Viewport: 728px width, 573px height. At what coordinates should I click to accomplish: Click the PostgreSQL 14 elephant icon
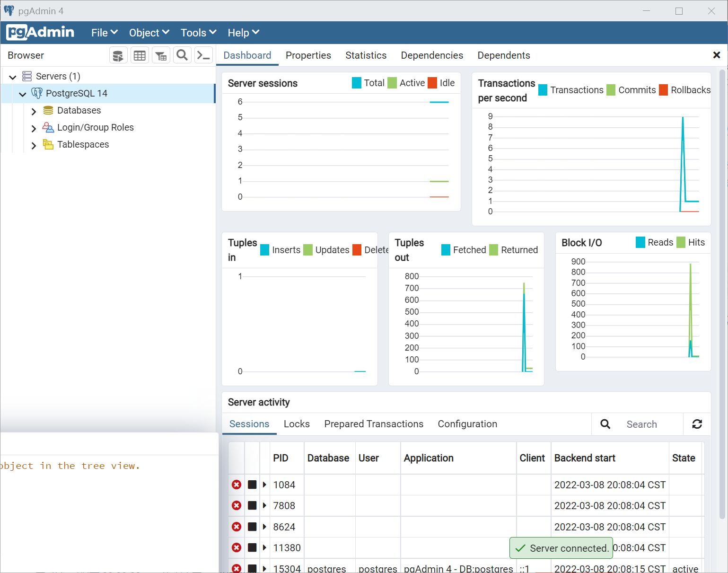point(37,93)
